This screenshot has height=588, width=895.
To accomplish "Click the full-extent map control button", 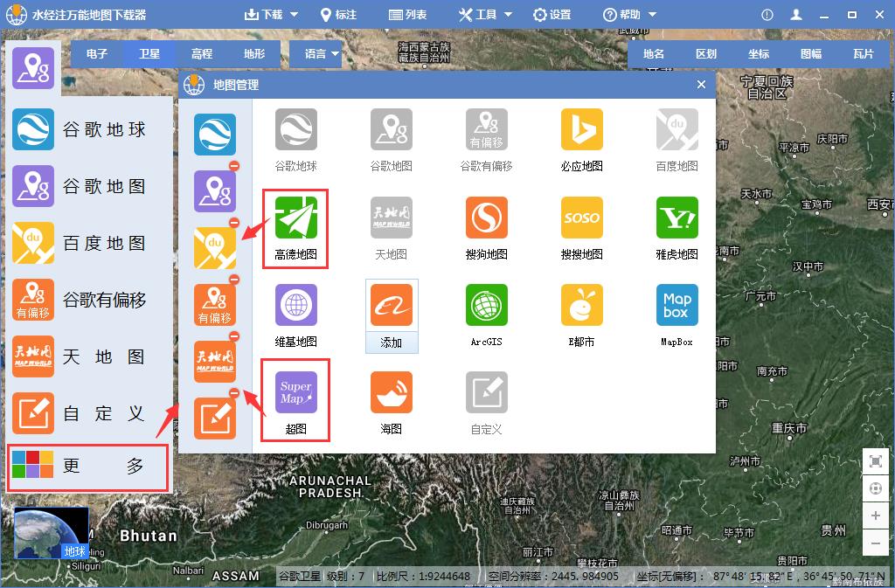I will (876, 461).
